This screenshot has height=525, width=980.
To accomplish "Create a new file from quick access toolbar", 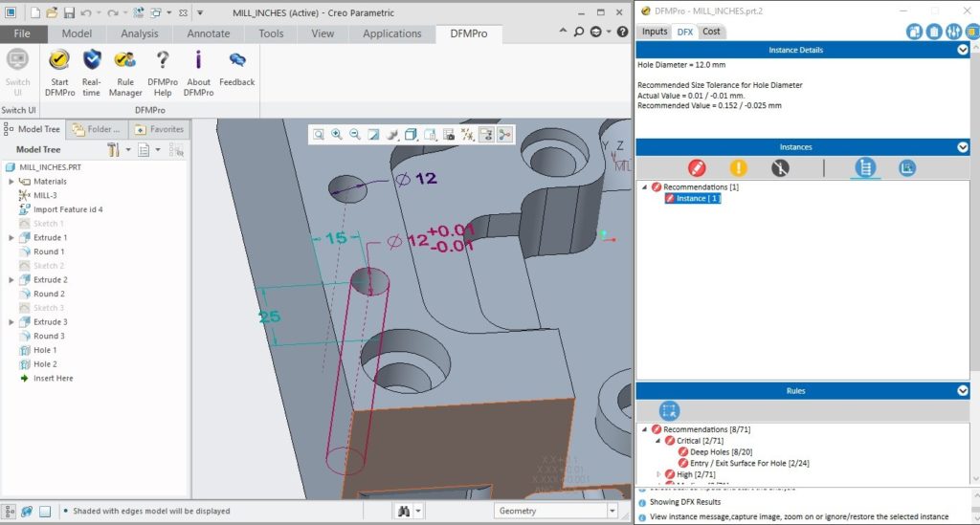I will click(x=35, y=12).
